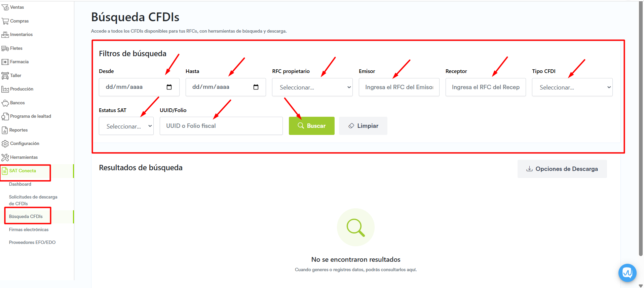Open Configuración via the gear icon
Image resolution: width=644 pixels, height=288 pixels.
tap(5, 144)
